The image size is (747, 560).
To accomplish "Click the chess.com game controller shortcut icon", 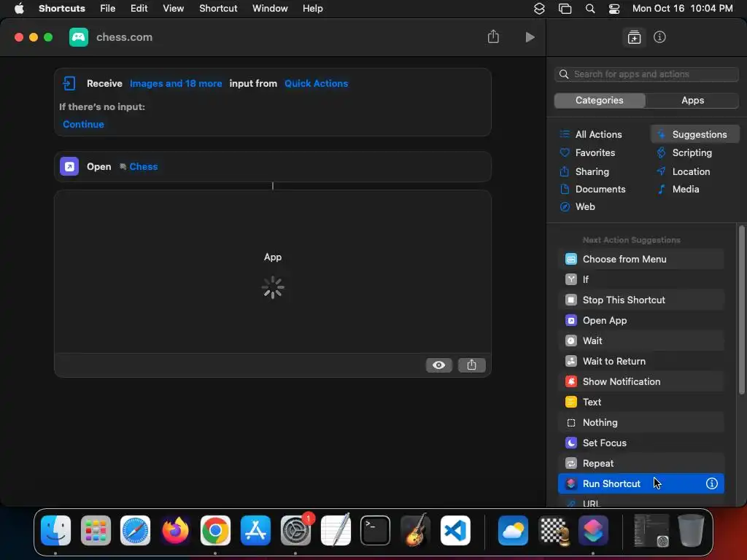I will coord(79,37).
